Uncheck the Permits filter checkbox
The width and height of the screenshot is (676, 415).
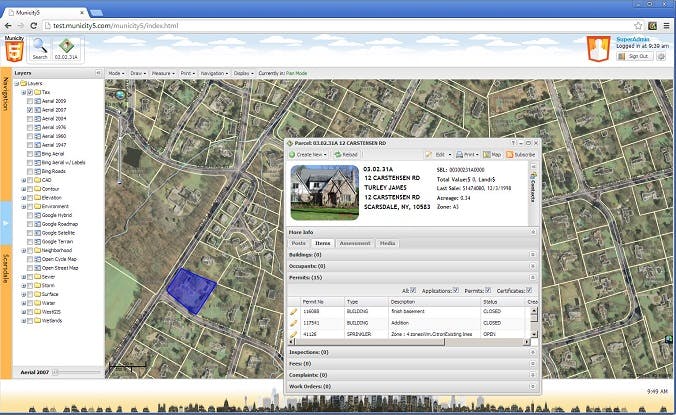coord(488,290)
